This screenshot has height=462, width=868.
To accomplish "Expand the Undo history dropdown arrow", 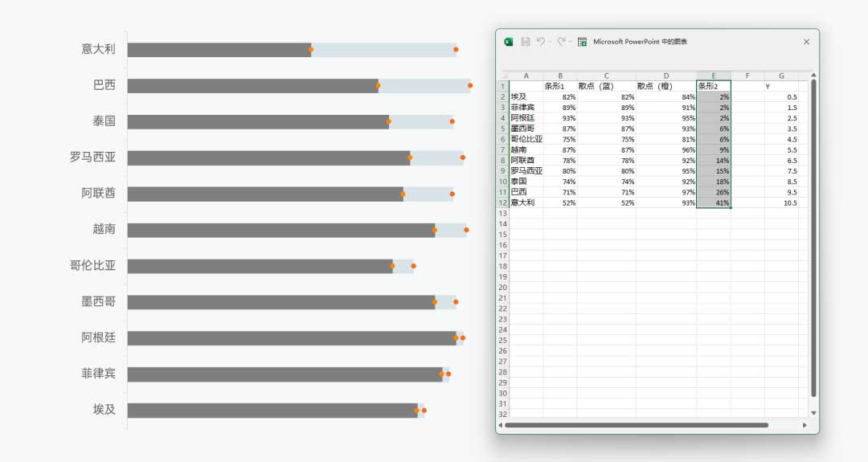I will (550, 43).
